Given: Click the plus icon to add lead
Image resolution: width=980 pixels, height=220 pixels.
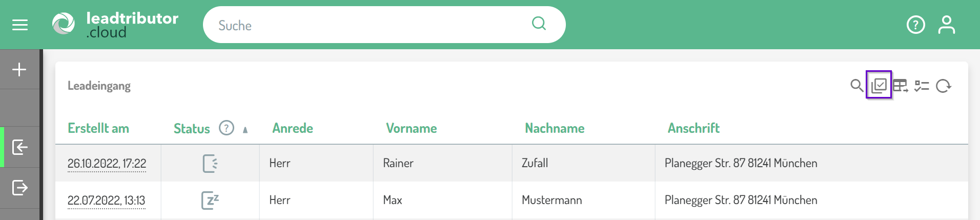Looking at the screenshot, I should [x=19, y=69].
